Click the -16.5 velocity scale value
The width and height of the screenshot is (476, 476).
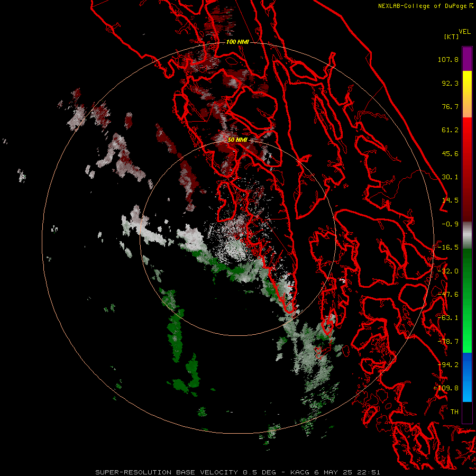(448, 248)
